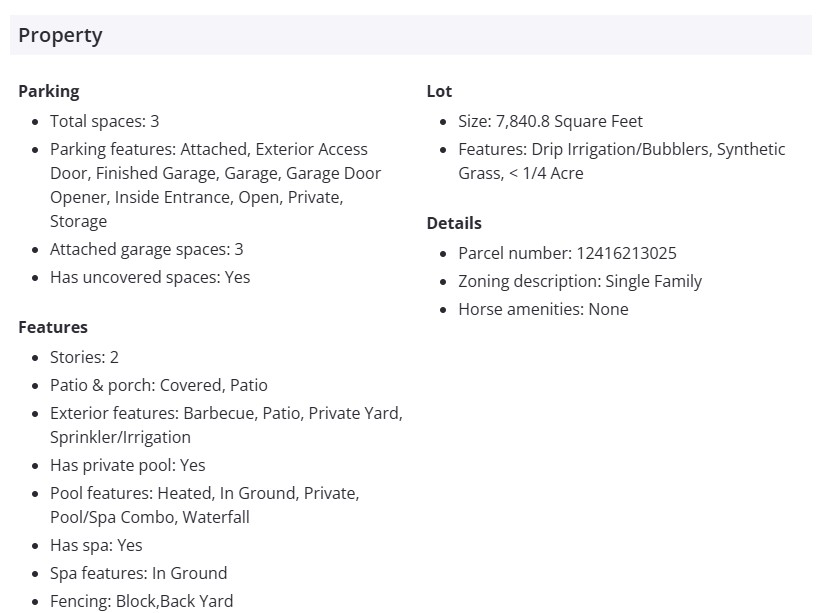Click the bold Features subsection heading
The image size is (820, 613).
tap(53, 327)
